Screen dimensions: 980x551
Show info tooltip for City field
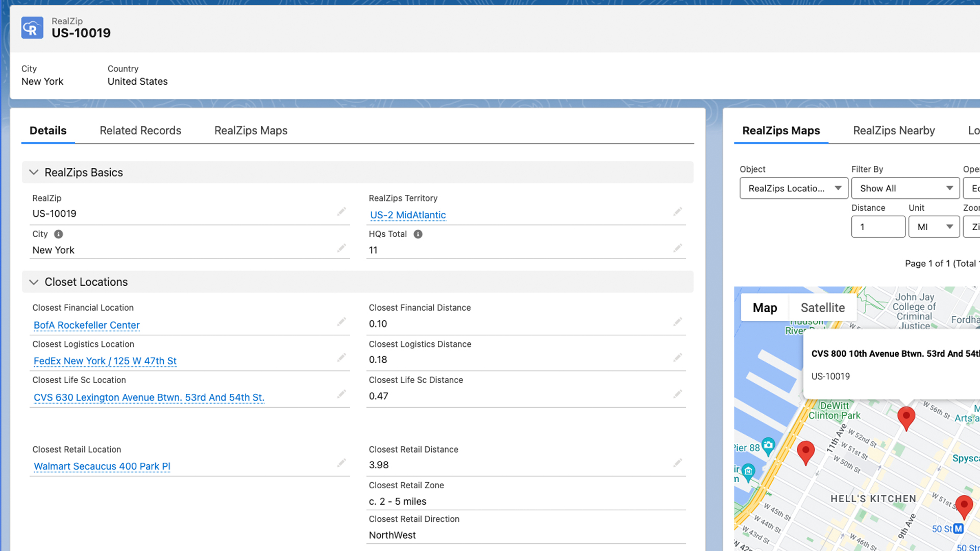click(59, 234)
